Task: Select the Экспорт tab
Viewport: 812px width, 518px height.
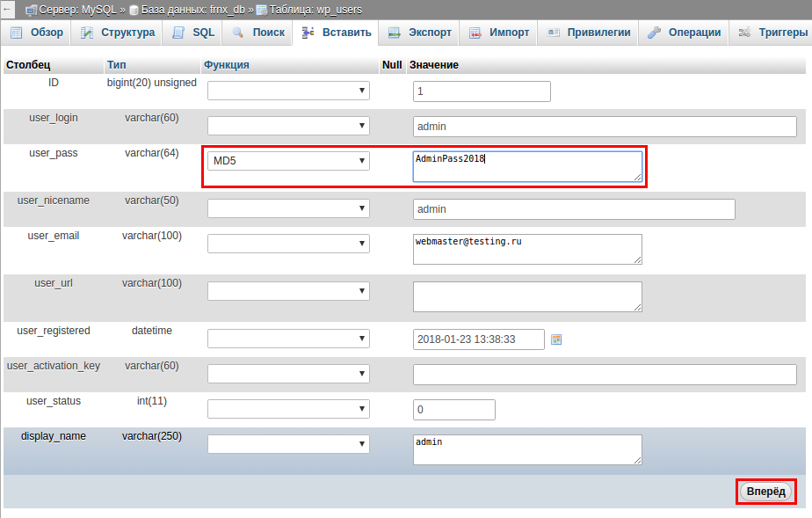Action: [419, 33]
